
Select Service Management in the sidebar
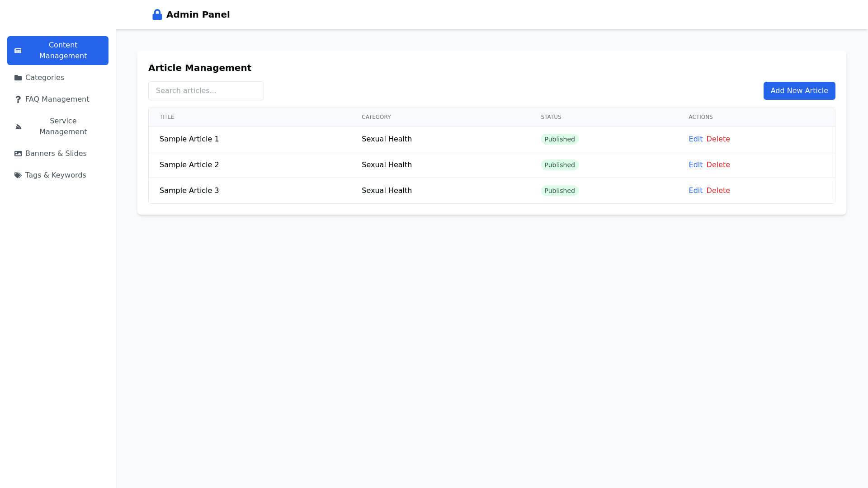(63, 127)
